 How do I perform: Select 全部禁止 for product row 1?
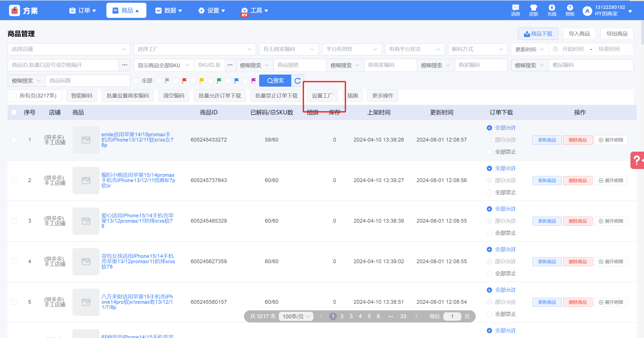point(489,152)
